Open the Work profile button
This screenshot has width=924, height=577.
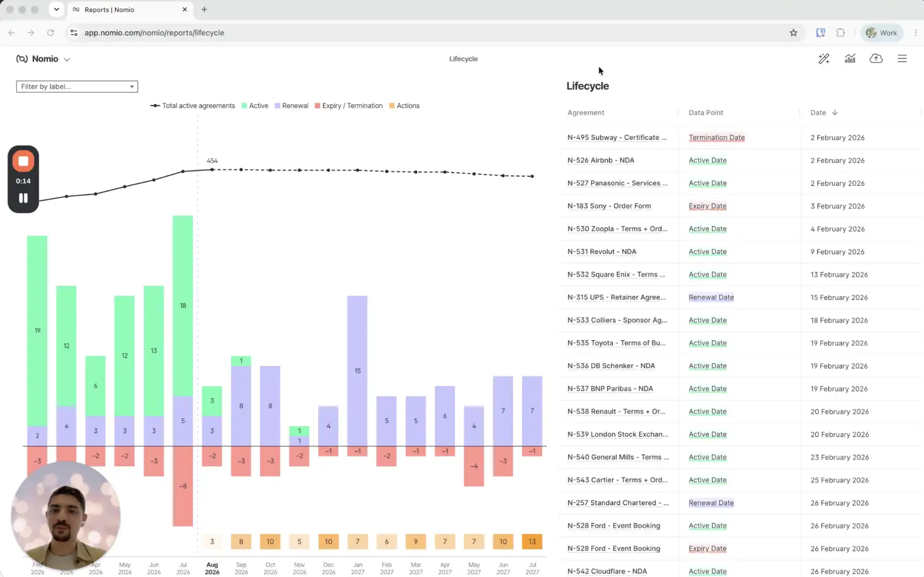881,33
